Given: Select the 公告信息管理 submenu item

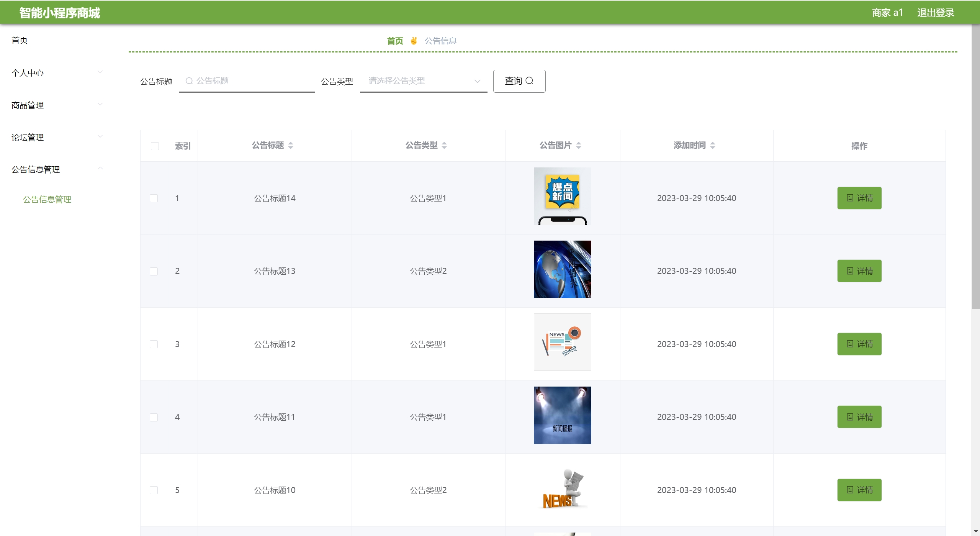Looking at the screenshot, I should coord(47,199).
